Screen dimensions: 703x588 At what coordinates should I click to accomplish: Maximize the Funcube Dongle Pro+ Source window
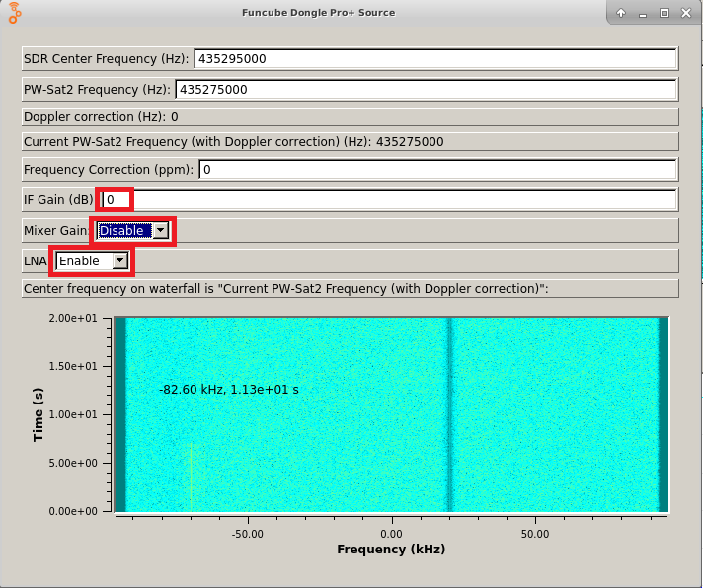[664, 13]
